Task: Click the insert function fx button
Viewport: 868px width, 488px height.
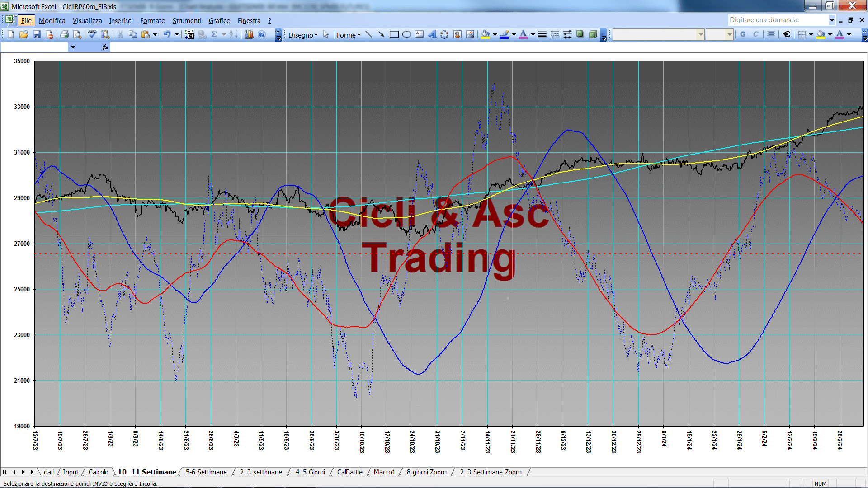Action: tap(105, 47)
